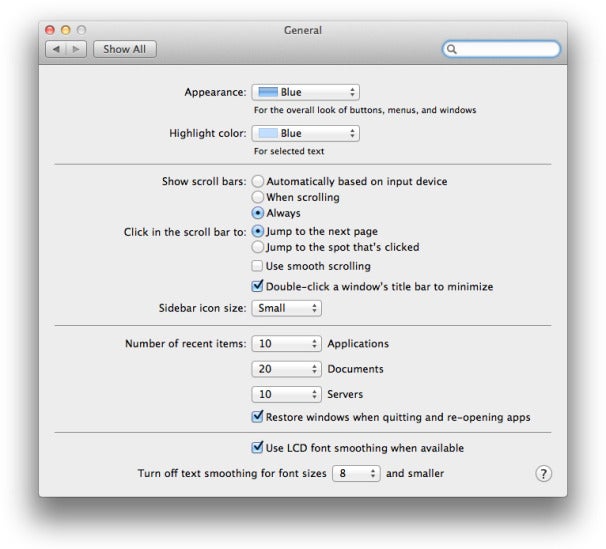Click the Highlight color light blue swatch
This screenshot has height=549, width=606.
click(x=268, y=133)
